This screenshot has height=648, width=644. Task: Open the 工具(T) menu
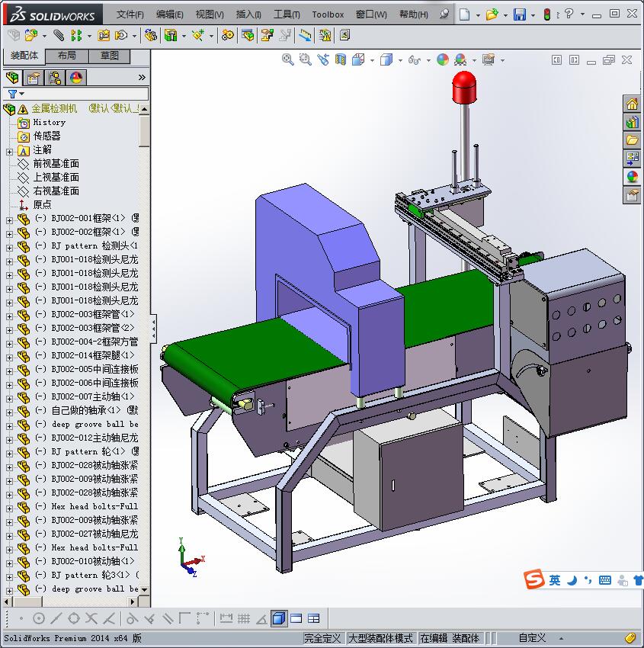coord(287,14)
